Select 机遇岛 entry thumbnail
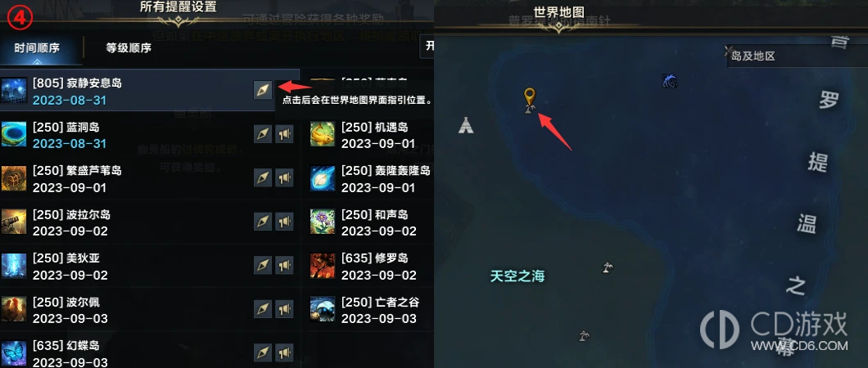 [x=322, y=134]
